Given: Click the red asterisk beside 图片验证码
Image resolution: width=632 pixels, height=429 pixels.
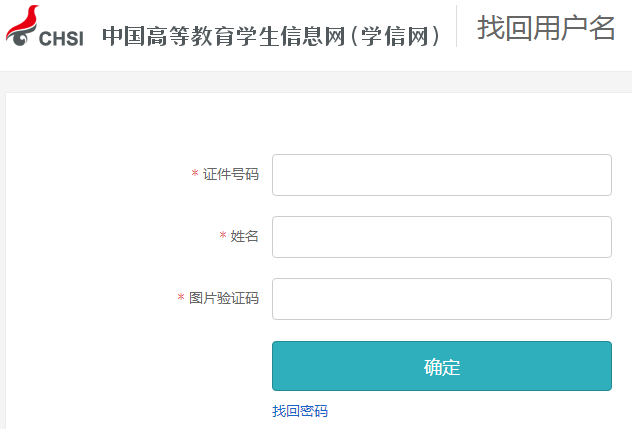Looking at the screenshot, I should (x=181, y=297).
